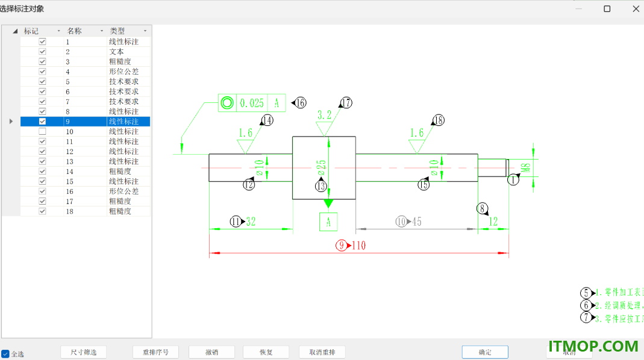This screenshot has width=644, height=360.
Task: Check the empty checkbox for row 10
Action: [x=42, y=131]
